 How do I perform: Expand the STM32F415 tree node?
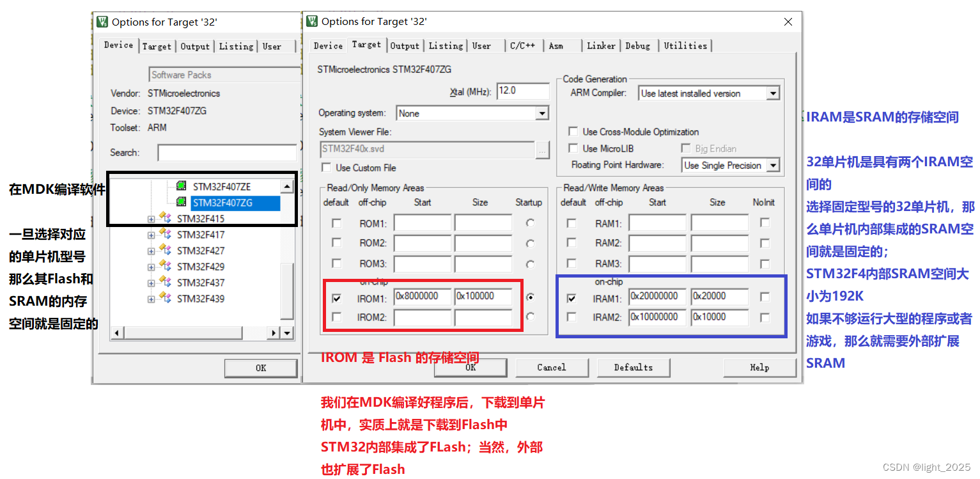pyautogui.click(x=151, y=219)
